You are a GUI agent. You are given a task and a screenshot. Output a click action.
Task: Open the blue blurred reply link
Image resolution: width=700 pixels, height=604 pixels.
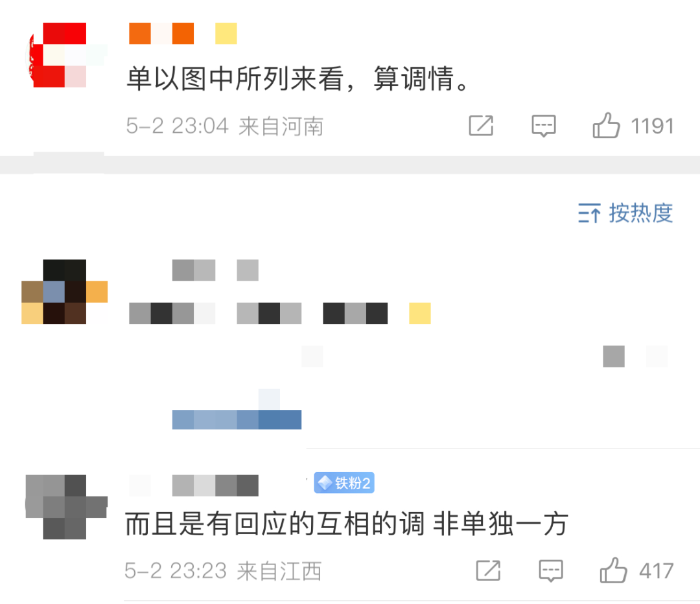(x=237, y=420)
